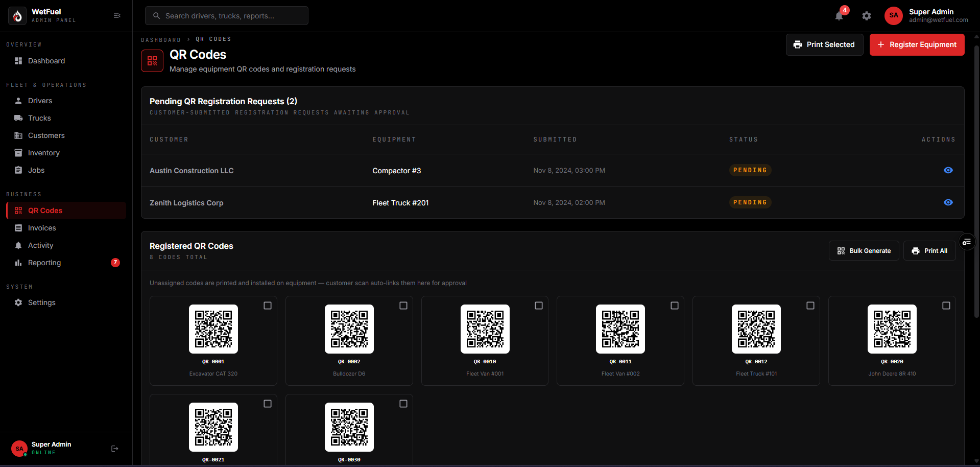Click the QR Codes page header icon
This screenshot has height=467, width=980.
point(152,61)
